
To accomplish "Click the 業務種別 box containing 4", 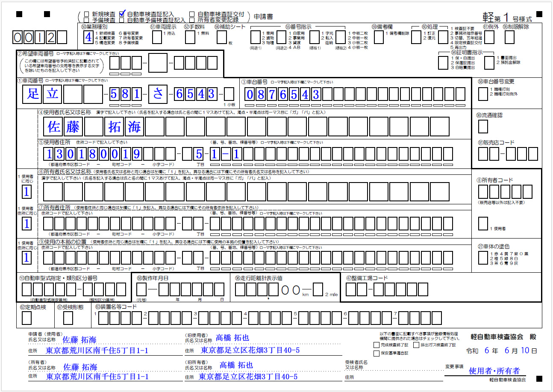I will (x=88, y=37).
